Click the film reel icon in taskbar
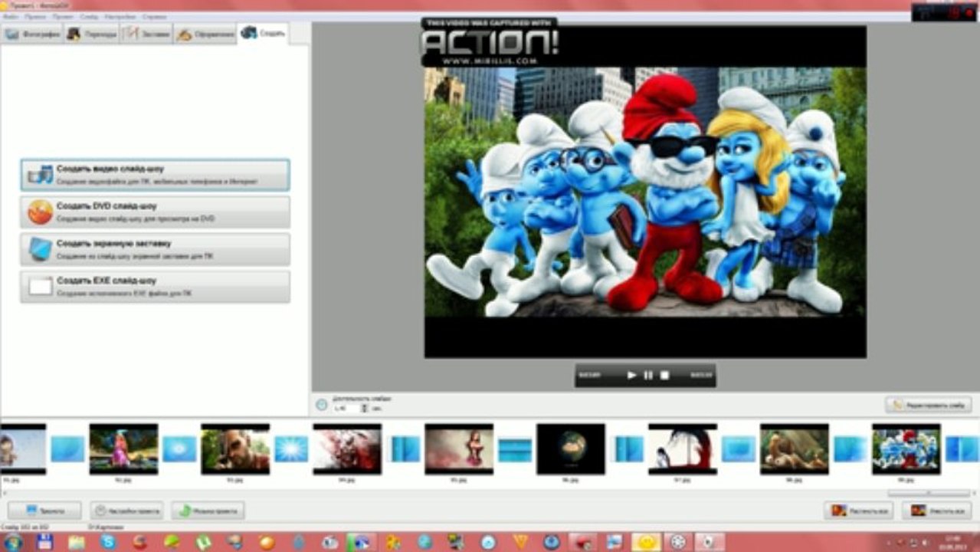This screenshot has width=980, height=552. pyautogui.click(x=678, y=542)
